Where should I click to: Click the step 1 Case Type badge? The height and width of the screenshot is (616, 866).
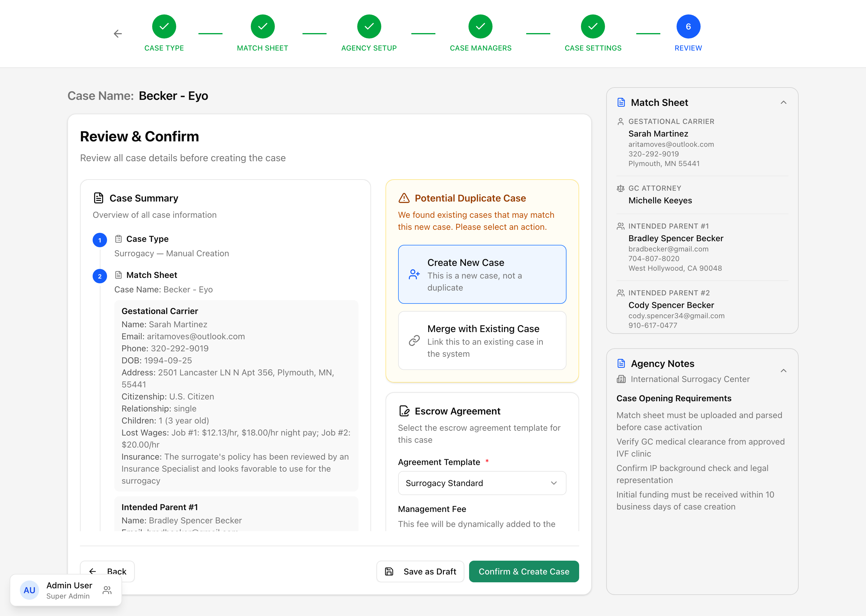[x=100, y=240]
